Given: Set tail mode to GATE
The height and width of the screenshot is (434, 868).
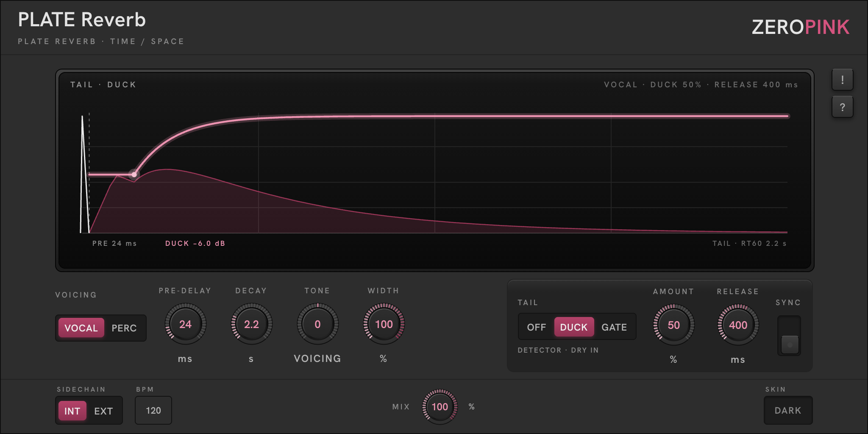Looking at the screenshot, I should (x=614, y=327).
